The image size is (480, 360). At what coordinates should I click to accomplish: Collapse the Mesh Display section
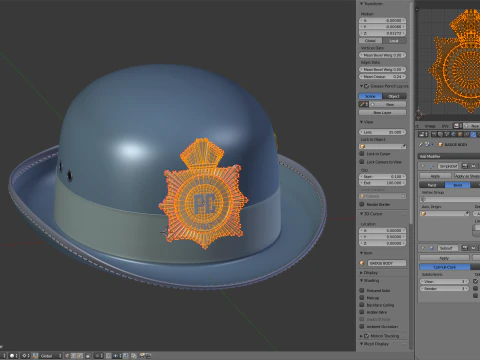pos(361,344)
